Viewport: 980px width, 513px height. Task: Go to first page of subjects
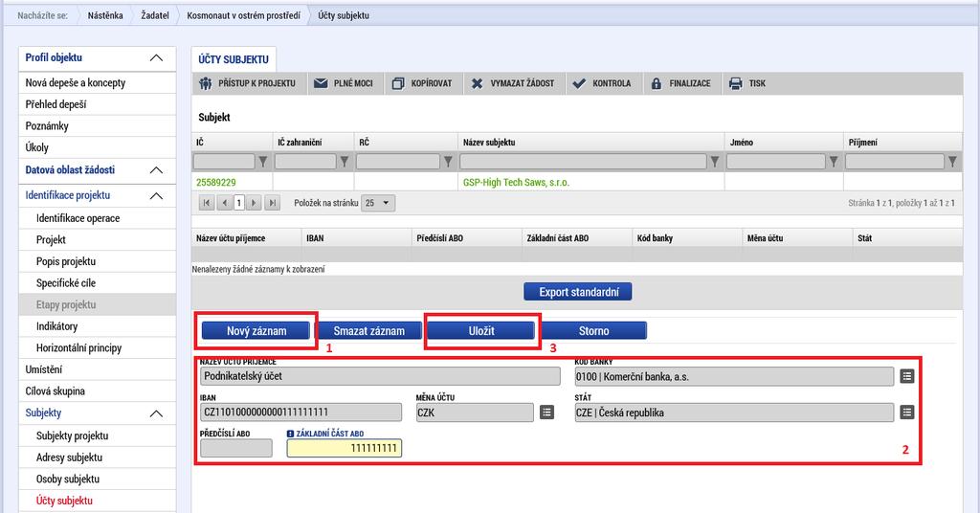coord(207,203)
